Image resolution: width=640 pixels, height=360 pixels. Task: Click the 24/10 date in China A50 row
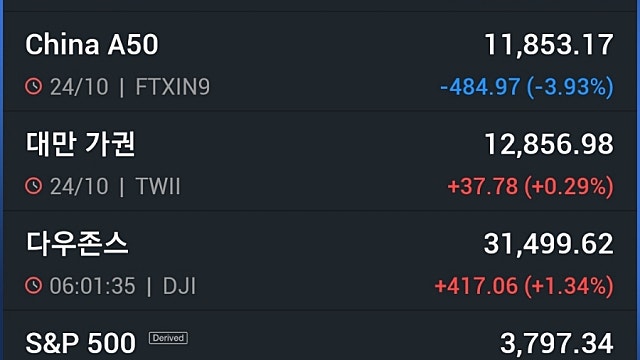point(79,87)
